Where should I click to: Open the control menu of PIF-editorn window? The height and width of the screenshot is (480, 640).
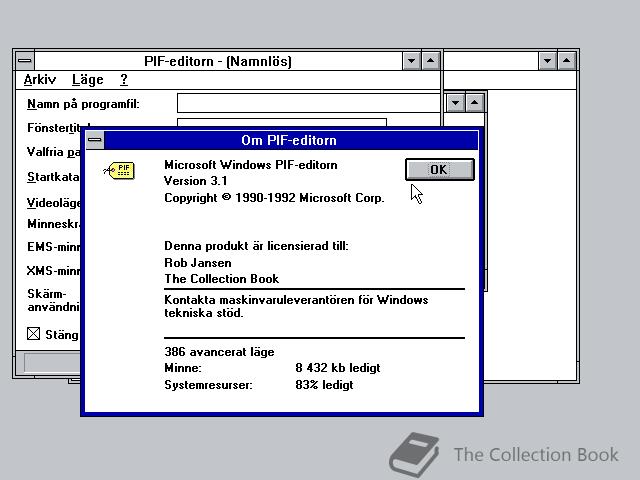click(x=25, y=61)
